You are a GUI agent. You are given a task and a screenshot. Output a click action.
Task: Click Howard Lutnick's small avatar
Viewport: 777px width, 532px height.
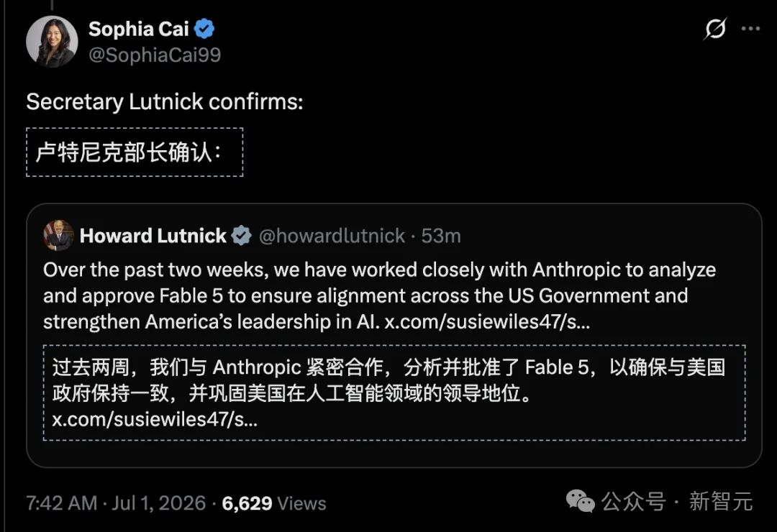pos(58,235)
